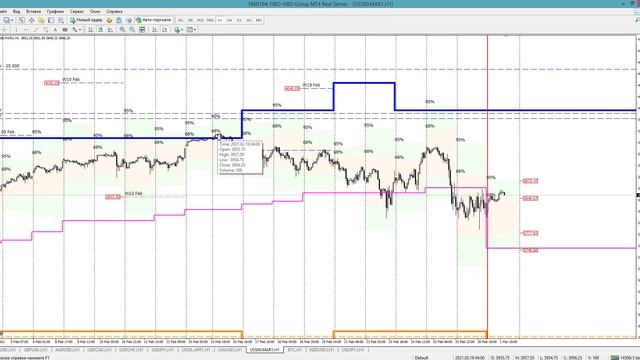Viewport: 640px width, 360px height.
Task: Expand the arrows tool dropdown arrow
Action: (x=80, y=30)
